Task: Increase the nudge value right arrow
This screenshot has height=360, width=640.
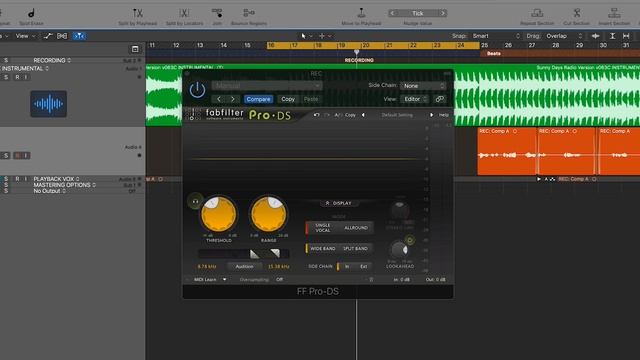Action: tap(443, 13)
